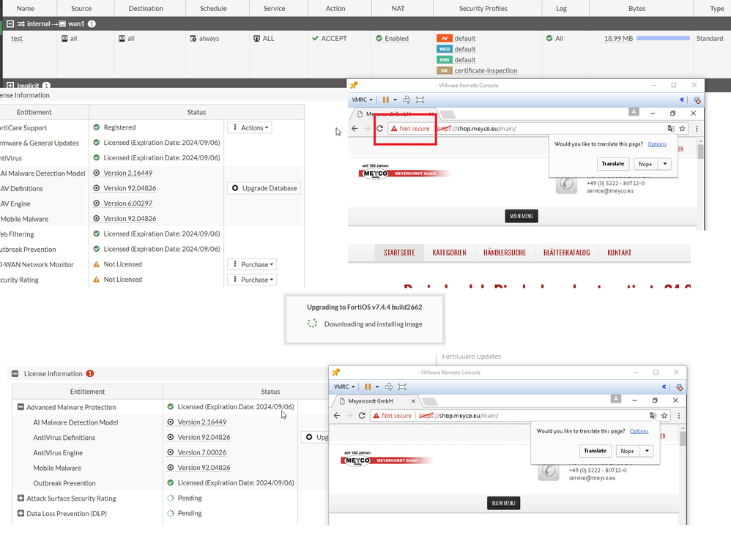Expand the Implicit policy group
The height and width of the screenshot is (560, 731).
coord(10,85)
